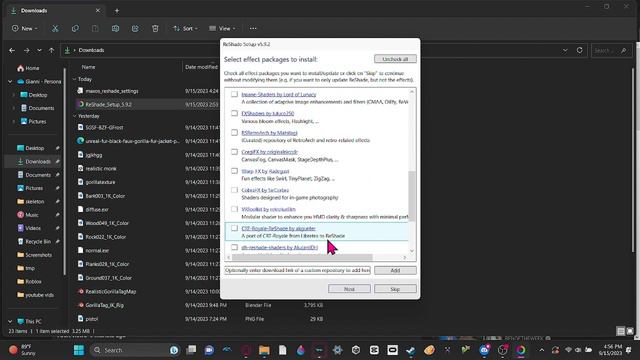Click the Next button in ReShade Setup
This screenshot has width=640, height=360.
click(349, 289)
